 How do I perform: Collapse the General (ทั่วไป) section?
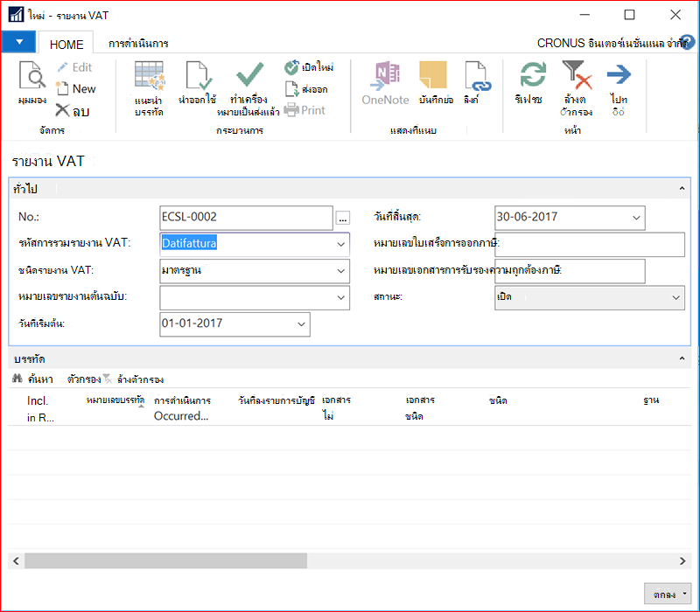pyautogui.click(x=682, y=189)
